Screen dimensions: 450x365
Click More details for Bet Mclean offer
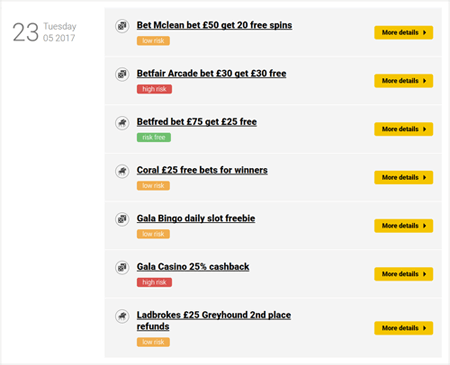coord(404,33)
